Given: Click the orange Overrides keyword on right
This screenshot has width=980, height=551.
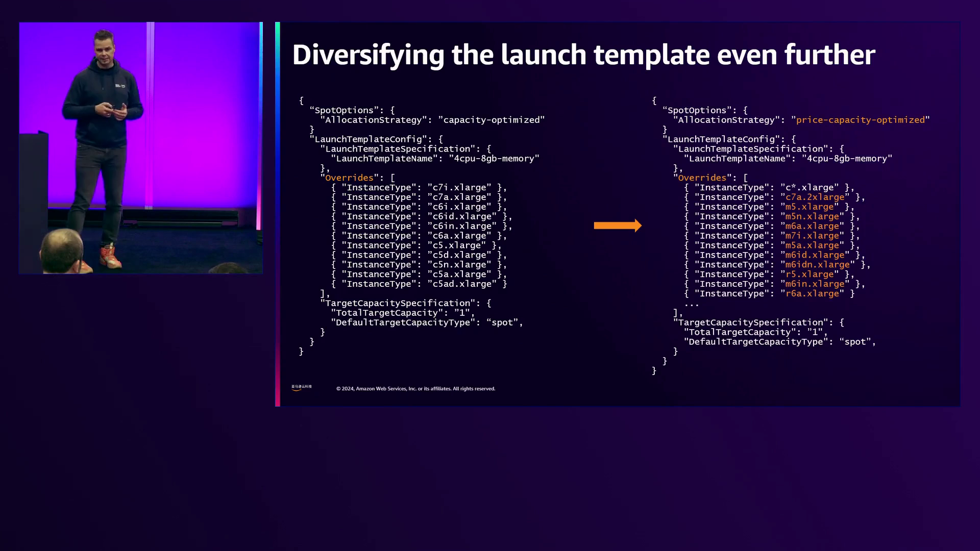Looking at the screenshot, I should click(x=702, y=178).
